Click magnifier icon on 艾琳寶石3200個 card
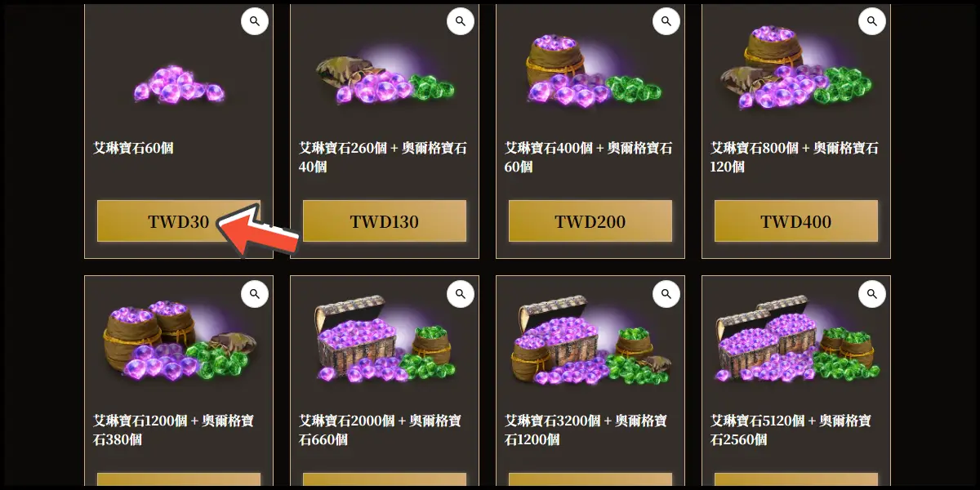Image resolution: width=980 pixels, height=490 pixels. tap(666, 293)
